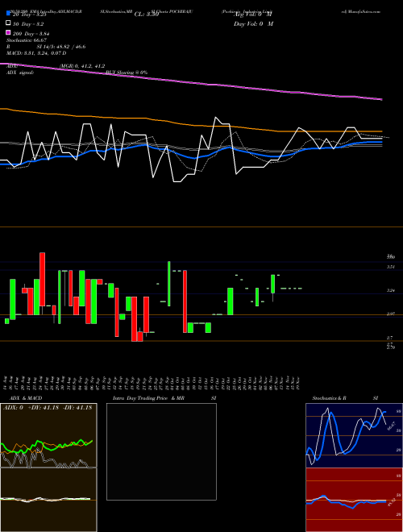Click the 'CL: 3.30' closing price text
403x532 pixels.
(147, 15)
